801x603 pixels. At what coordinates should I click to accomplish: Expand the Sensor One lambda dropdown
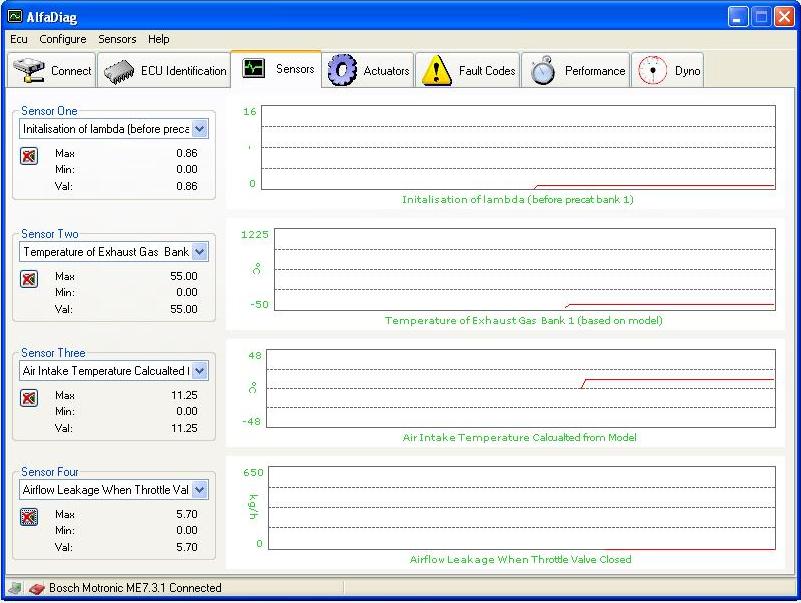click(200, 129)
